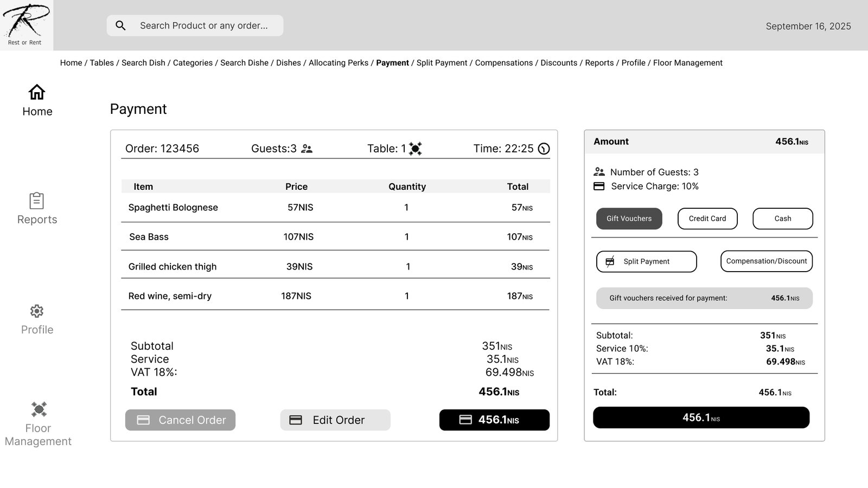Screen dimensions: 868x488
Task: Open Home from the sidebar house icon
Action: pyautogui.click(x=37, y=92)
